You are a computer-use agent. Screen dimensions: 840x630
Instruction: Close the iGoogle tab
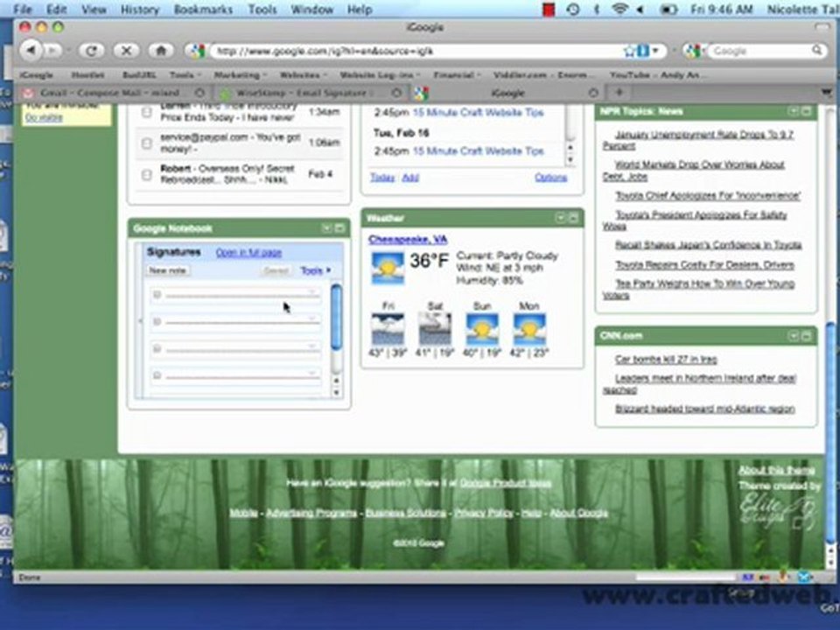593,93
